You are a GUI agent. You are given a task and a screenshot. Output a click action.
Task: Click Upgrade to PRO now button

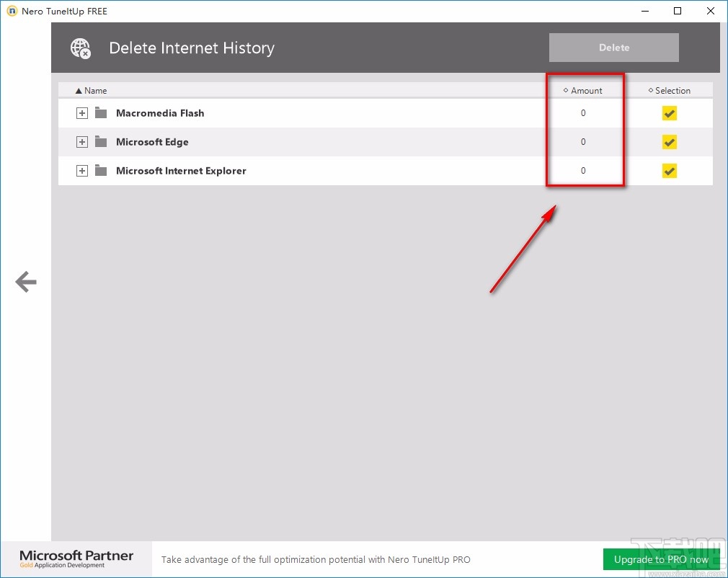[661, 559]
